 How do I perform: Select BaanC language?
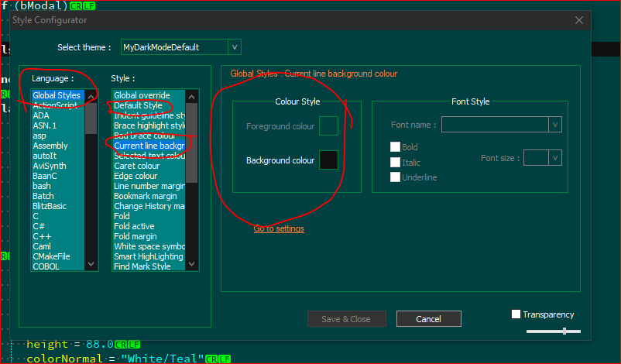[58, 176]
